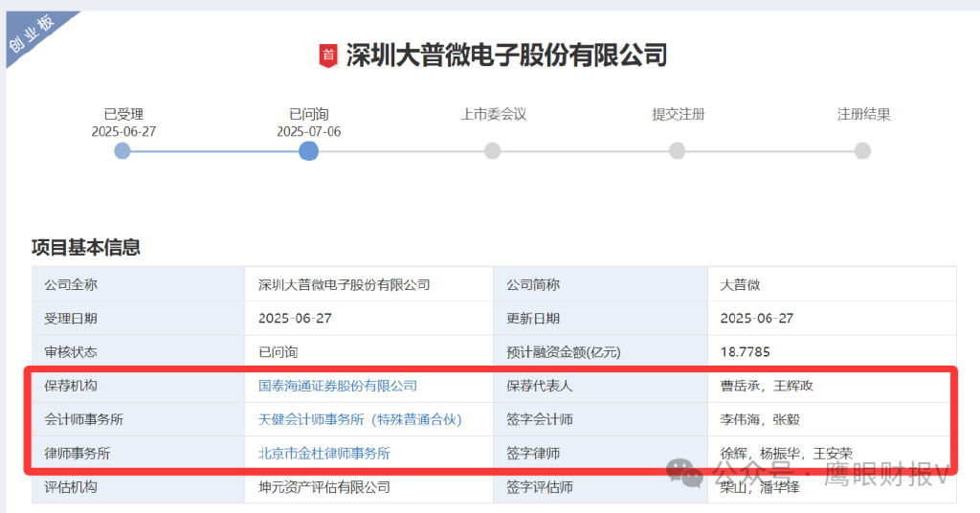Image resolution: width=980 pixels, height=513 pixels.
Task: Click the 预计融资金额(亿元) label cell
Action: pos(601,352)
